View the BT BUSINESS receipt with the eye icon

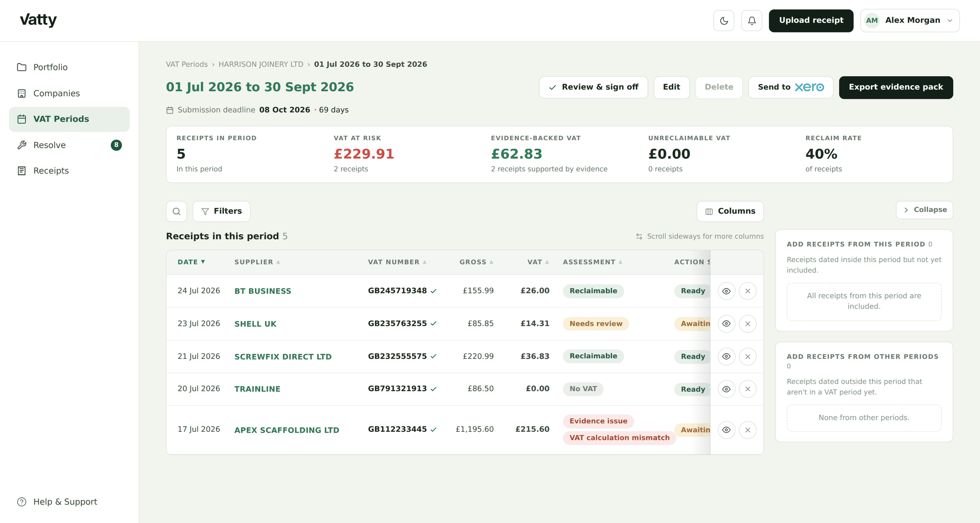click(726, 291)
